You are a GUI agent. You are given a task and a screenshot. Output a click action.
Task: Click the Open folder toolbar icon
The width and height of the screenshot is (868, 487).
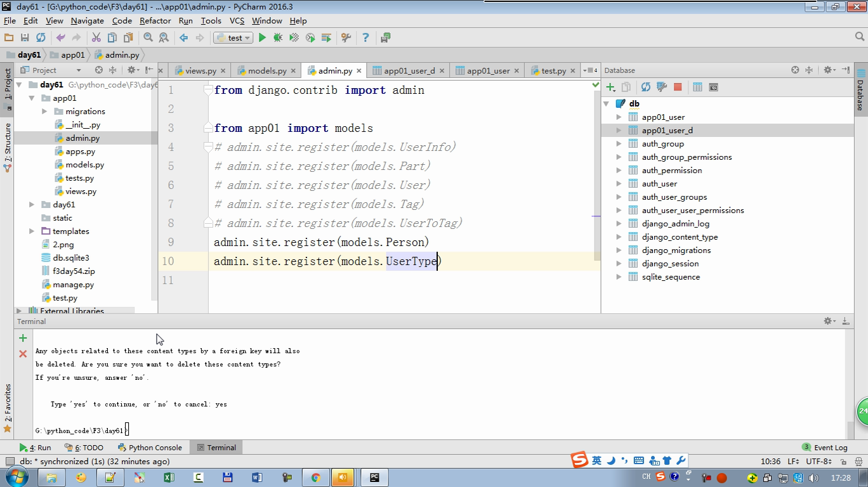[9, 38]
